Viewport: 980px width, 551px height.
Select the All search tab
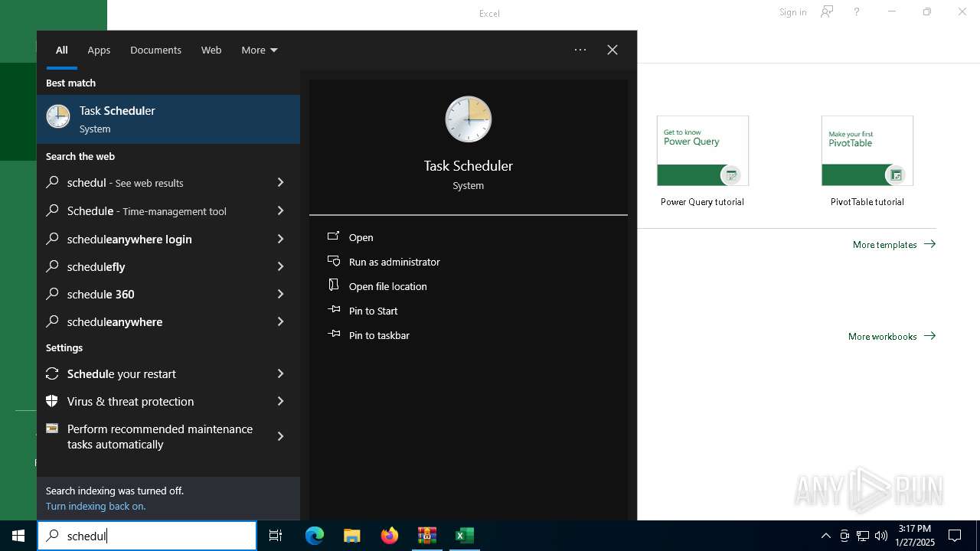[62, 50]
